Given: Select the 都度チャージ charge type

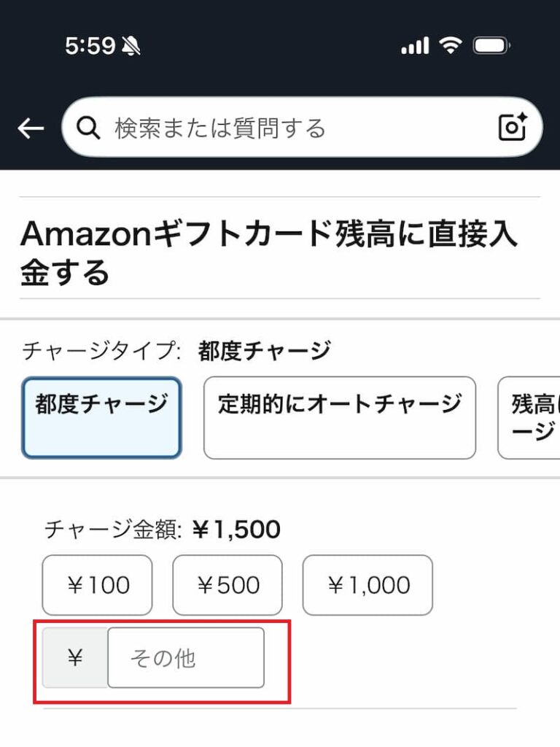Looking at the screenshot, I should (101, 417).
